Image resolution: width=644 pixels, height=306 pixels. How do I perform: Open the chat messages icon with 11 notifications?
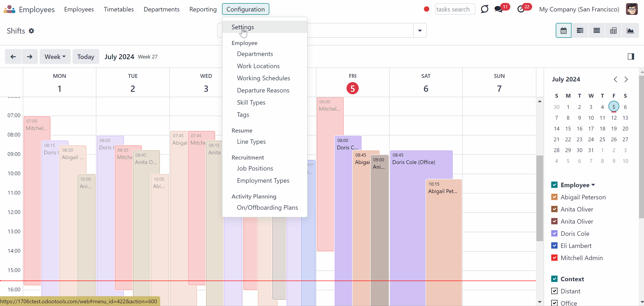pos(499,9)
